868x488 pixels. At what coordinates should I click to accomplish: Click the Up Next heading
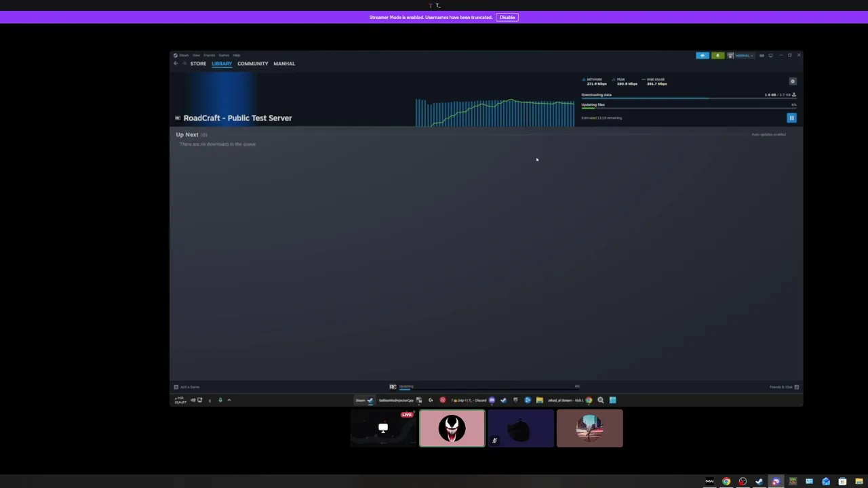coord(187,134)
